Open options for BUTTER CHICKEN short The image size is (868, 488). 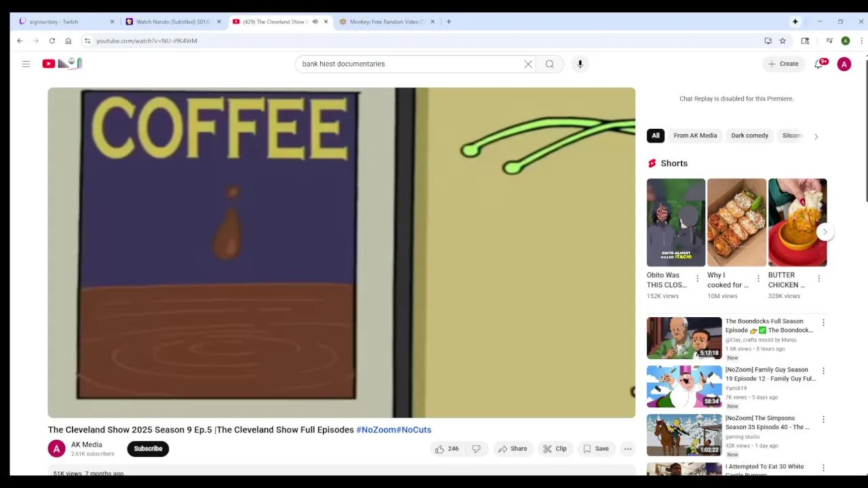(x=818, y=279)
